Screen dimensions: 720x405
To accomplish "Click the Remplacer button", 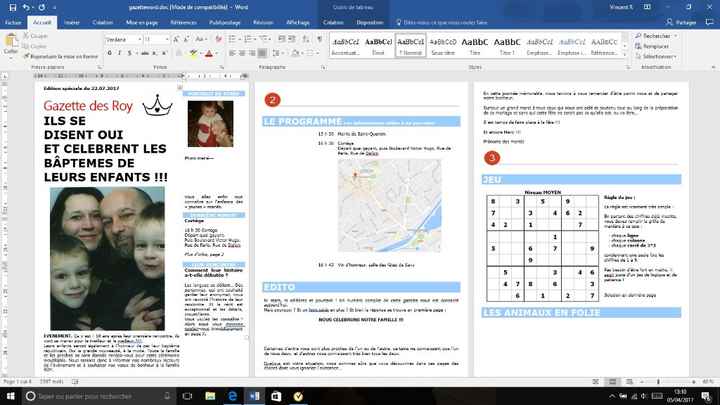I will pyautogui.click(x=656, y=46).
